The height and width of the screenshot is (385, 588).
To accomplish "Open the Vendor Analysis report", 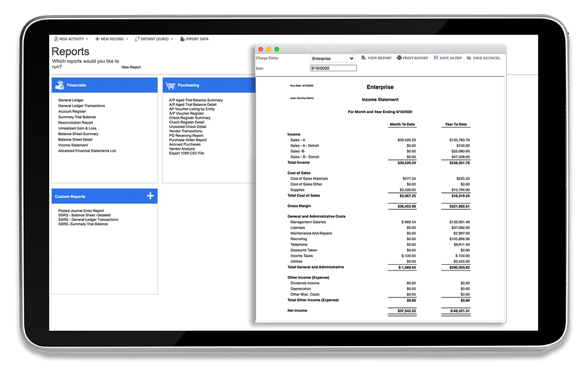I will [x=182, y=149].
